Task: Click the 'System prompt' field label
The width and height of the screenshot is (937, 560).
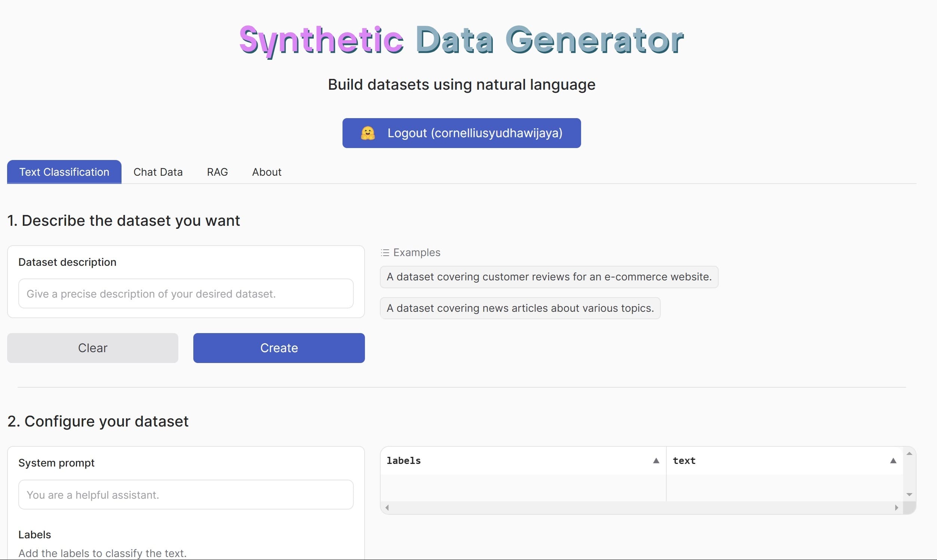Action: pos(56,463)
